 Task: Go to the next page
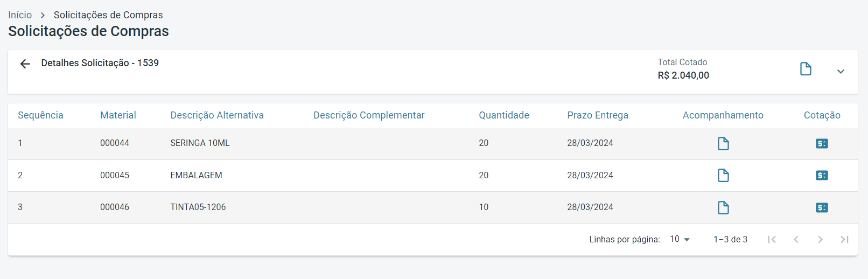(x=820, y=240)
